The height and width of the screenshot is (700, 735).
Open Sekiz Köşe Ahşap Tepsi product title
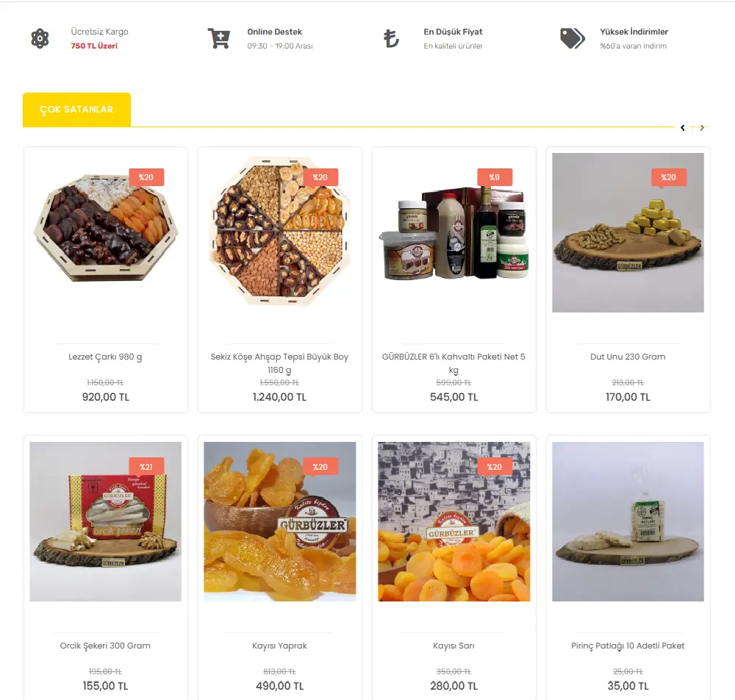tap(279, 363)
